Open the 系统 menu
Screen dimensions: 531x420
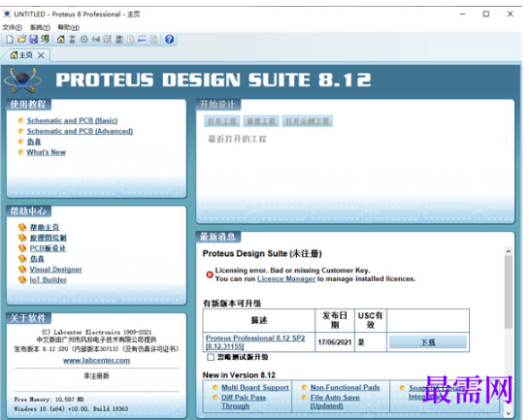(x=40, y=27)
